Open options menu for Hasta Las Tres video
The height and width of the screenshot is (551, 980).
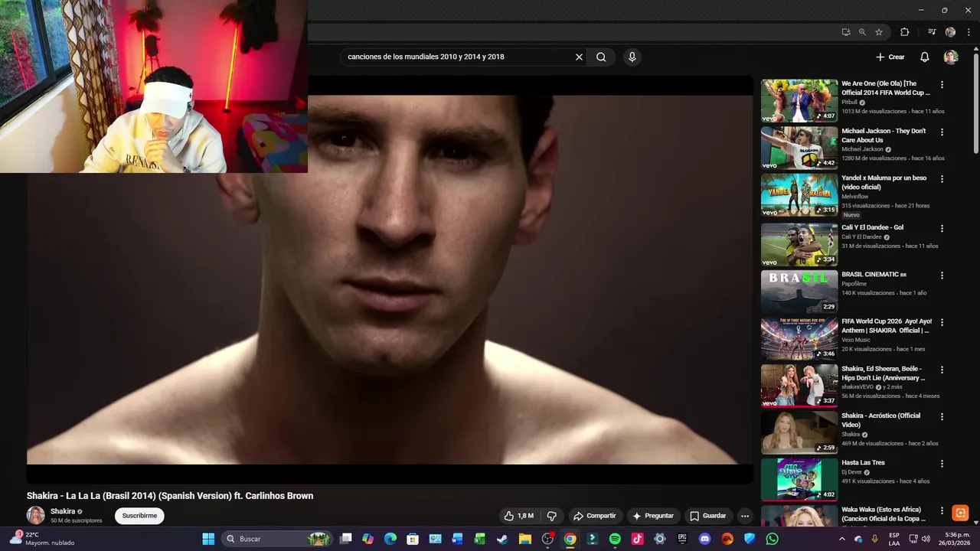tap(942, 464)
